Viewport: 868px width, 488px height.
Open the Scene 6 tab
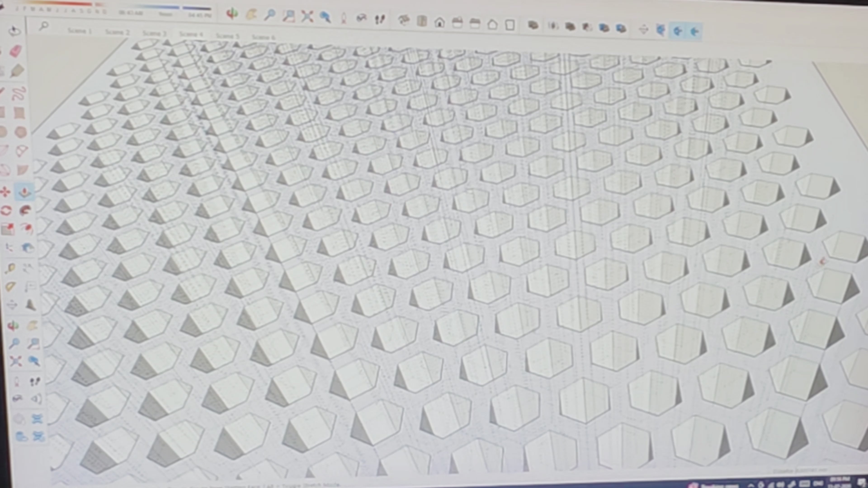pos(263,37)
